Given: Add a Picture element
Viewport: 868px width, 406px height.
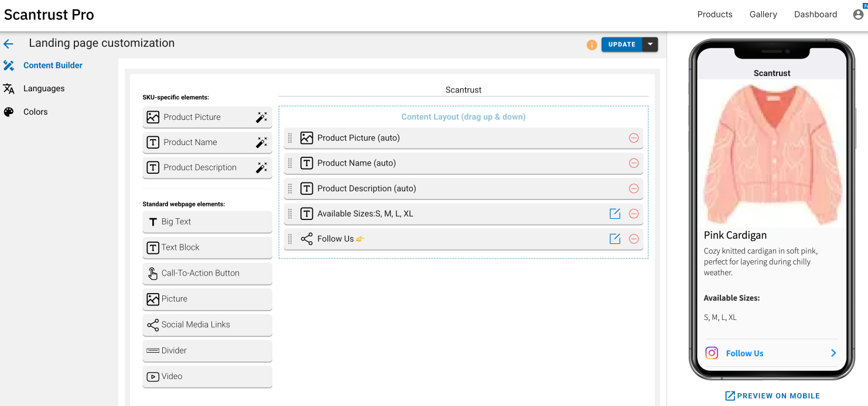Looking at the screenshot, I should pos(207,299).
